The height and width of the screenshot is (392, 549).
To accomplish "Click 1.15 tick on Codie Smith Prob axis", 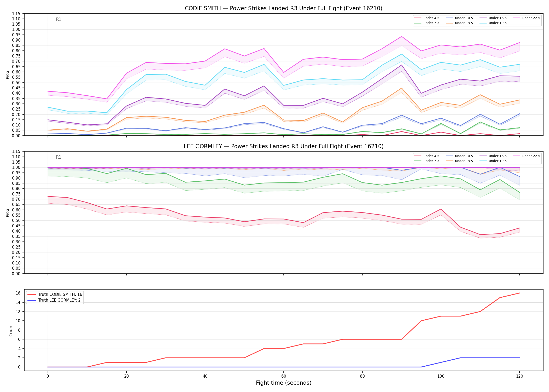I will (16, 14).
